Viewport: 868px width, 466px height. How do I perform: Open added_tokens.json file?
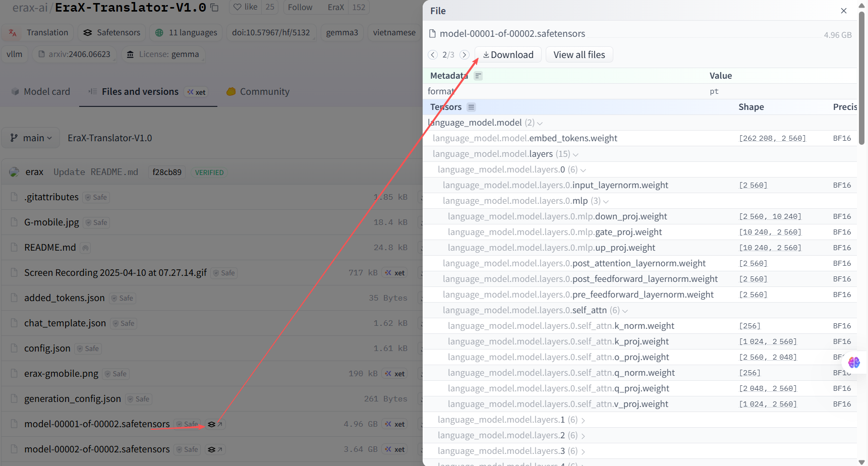tap(65, 298)
